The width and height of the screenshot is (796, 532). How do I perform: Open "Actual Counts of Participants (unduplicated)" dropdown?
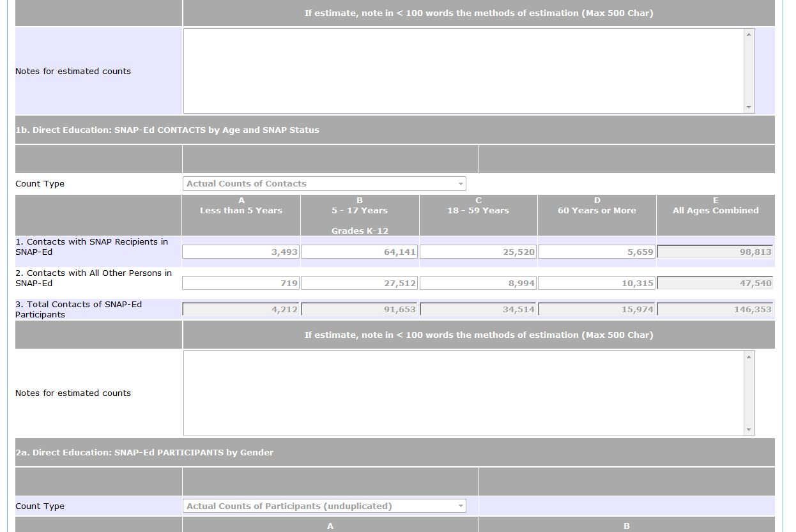pyautogui.click(x=324, y=506)
